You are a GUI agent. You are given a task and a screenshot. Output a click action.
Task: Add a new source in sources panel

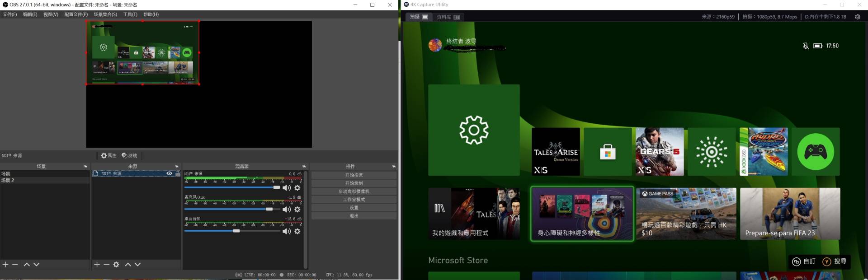pos(97,265)
